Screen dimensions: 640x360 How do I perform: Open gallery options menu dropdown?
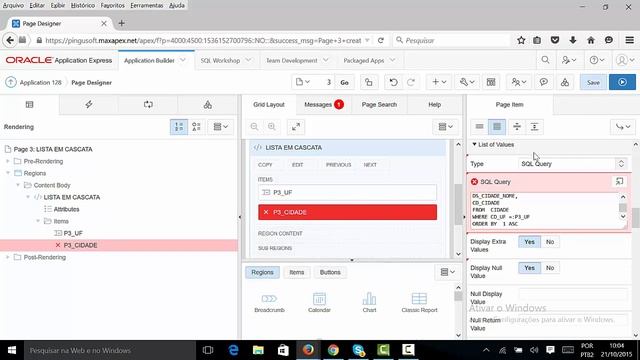[448, 272]
